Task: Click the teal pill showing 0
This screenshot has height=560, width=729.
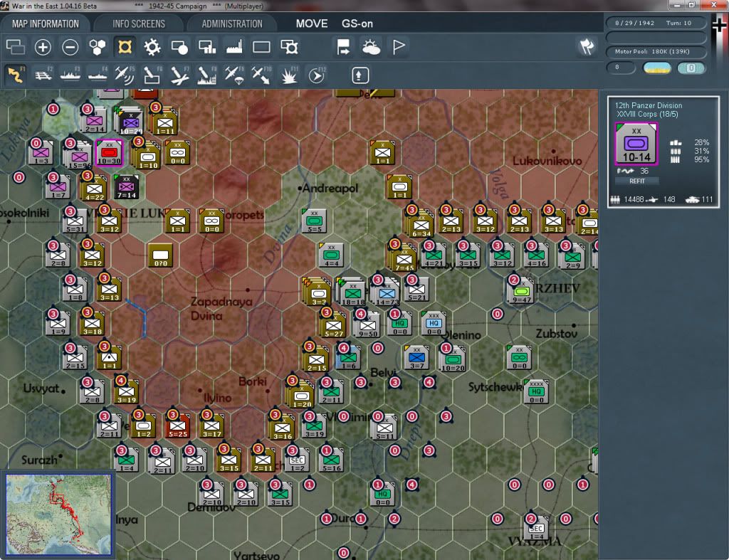Action: (691, 68)
